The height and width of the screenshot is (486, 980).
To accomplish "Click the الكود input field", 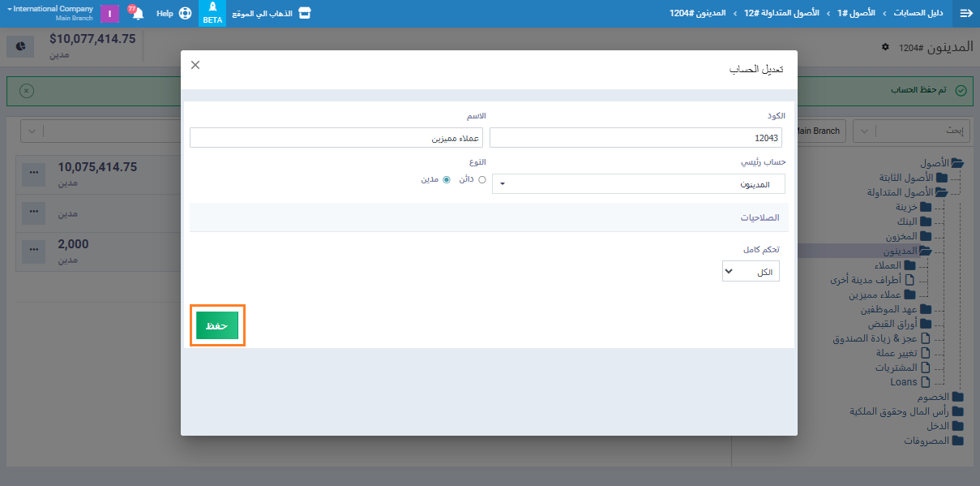I will click(x=637, y=138).
